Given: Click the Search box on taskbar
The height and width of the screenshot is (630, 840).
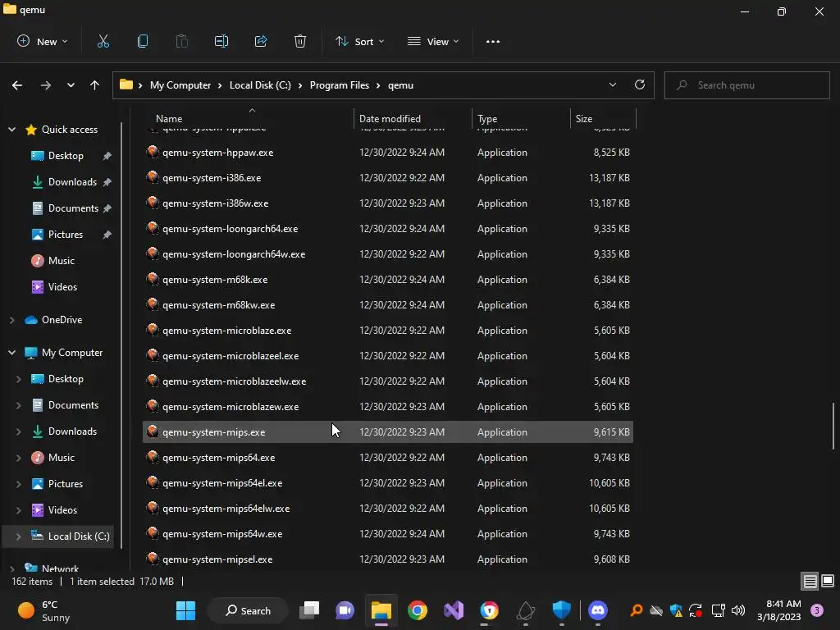Looking at the screenshot, I should (248, 610).
